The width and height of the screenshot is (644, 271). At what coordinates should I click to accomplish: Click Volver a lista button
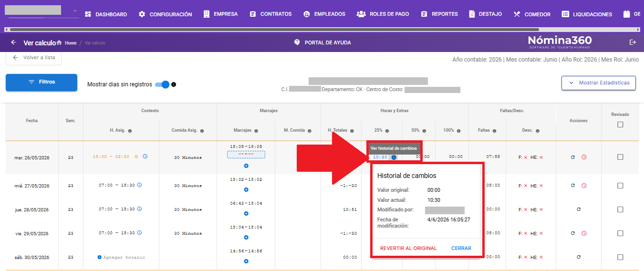point(34,58)
